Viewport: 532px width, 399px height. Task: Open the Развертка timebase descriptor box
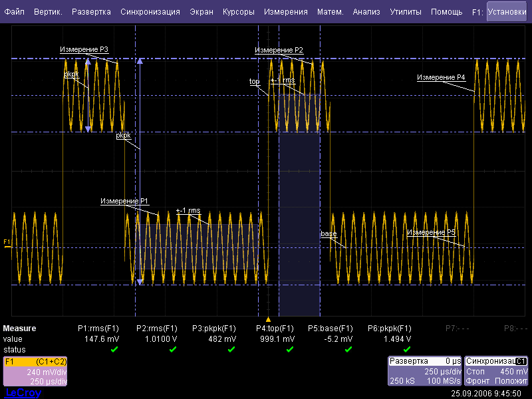click(425, 370)
